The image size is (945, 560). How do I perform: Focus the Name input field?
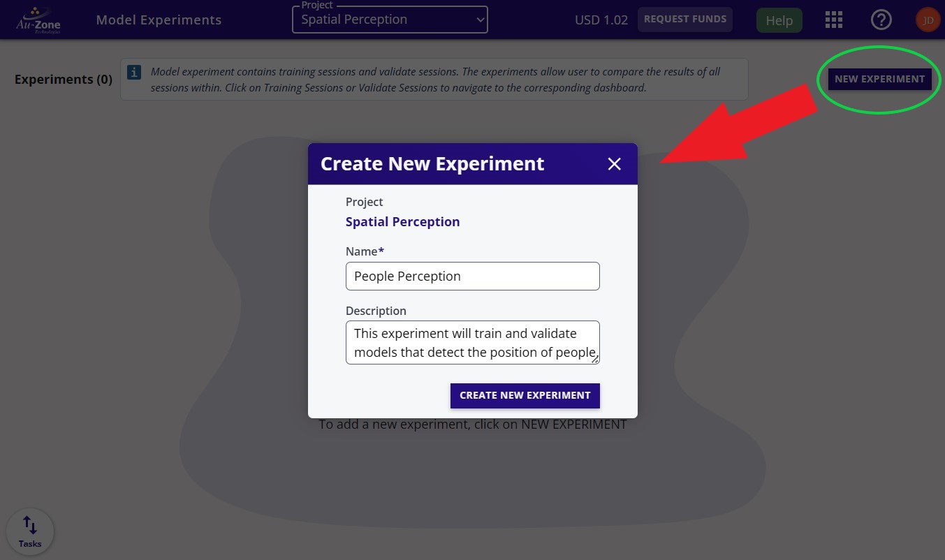click(472, 277)
